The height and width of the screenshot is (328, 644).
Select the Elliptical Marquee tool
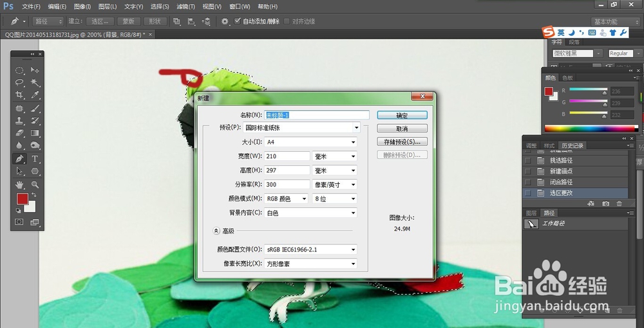[19, 71]
